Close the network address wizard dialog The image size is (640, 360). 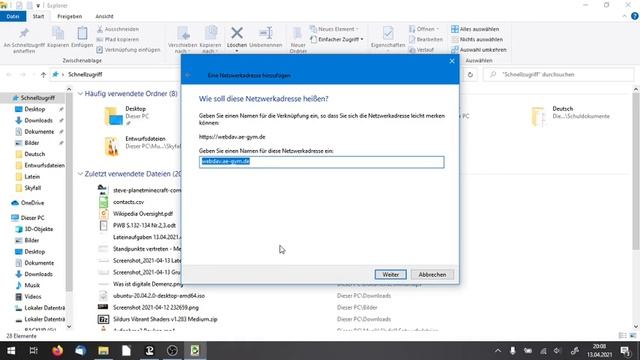coord(452,61)
